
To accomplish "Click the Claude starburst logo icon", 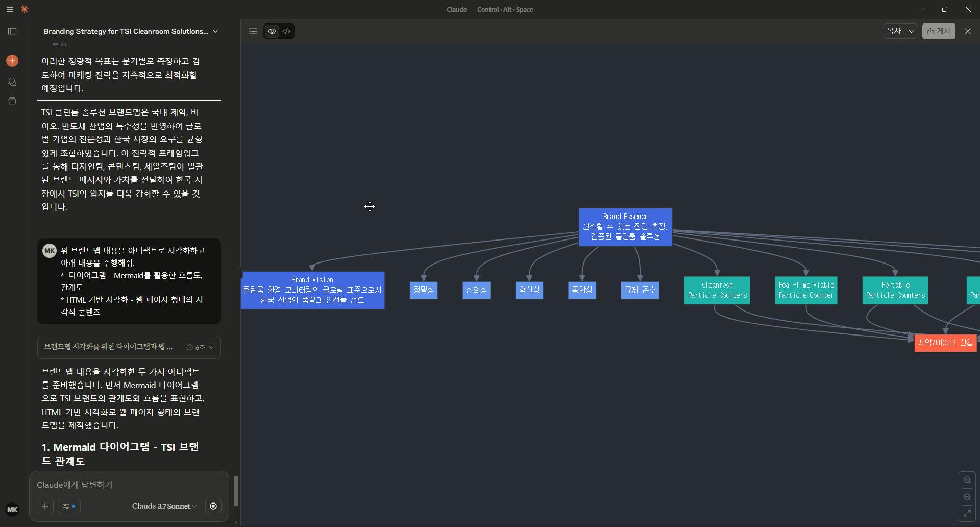I will click(24, 9).
